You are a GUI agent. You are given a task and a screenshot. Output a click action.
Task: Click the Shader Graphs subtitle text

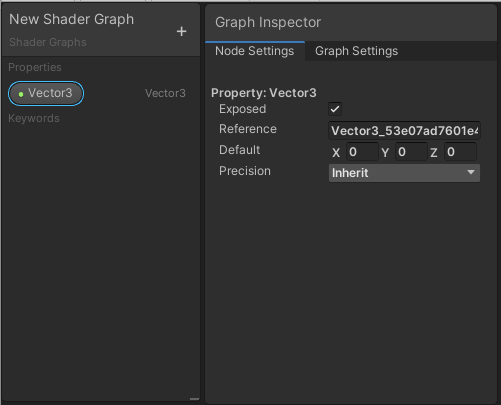point(48,42)
